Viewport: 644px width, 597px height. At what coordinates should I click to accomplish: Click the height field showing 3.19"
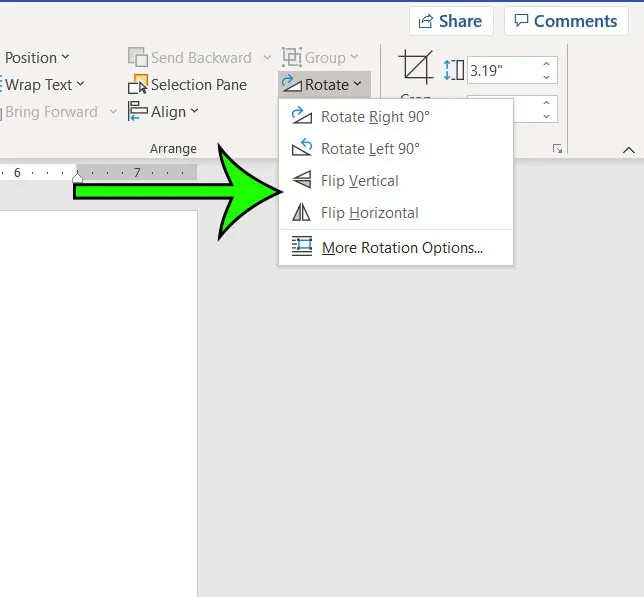pos(502,70)
